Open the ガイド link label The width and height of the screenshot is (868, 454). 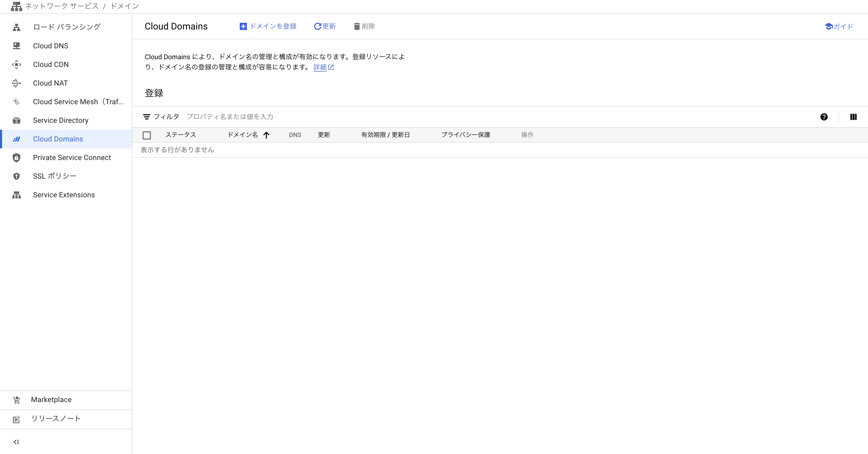[x=843, y=26]
